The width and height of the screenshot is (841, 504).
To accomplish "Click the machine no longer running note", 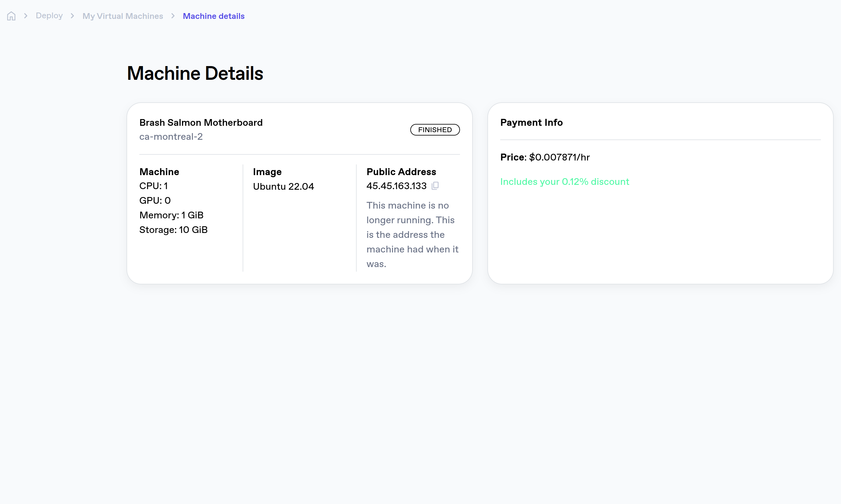I will tap(412, 235).
